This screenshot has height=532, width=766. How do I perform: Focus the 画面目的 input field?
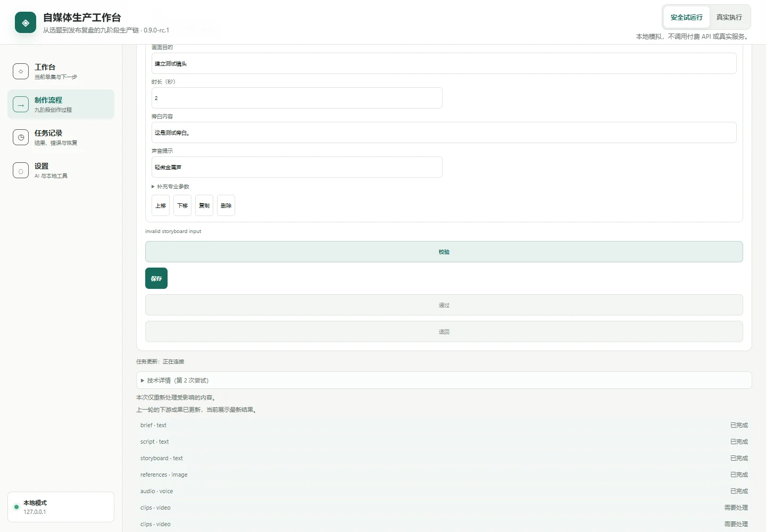[x=444, y=63]
